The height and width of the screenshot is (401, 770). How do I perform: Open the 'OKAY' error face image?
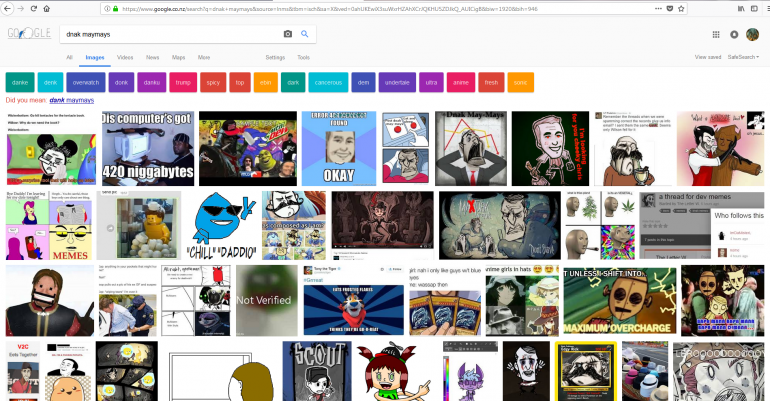[x=338, y=148]
